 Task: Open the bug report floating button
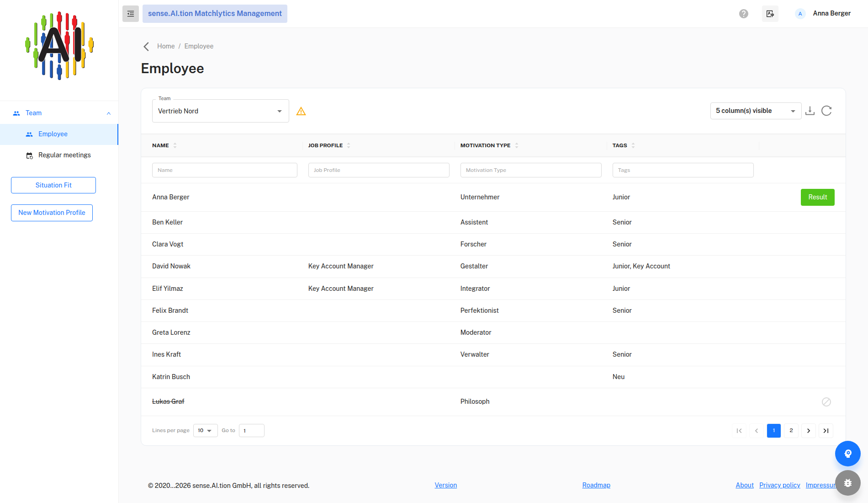(848, 483)
